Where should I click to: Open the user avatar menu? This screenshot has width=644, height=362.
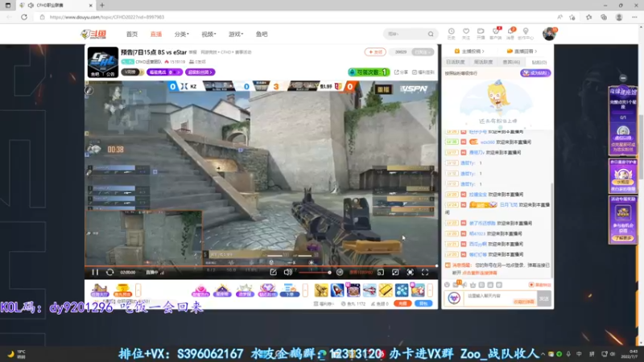click(x=549, y=34)
